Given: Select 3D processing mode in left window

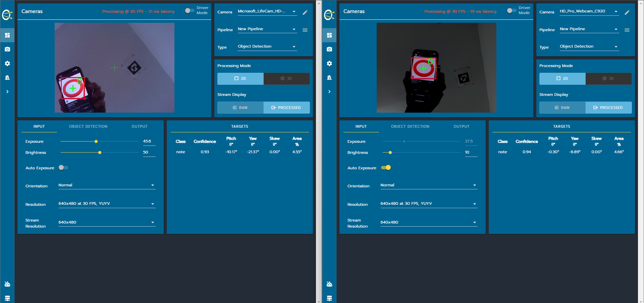Looking at the screenshot, I should pyautogui.click(x=286, y=78).
